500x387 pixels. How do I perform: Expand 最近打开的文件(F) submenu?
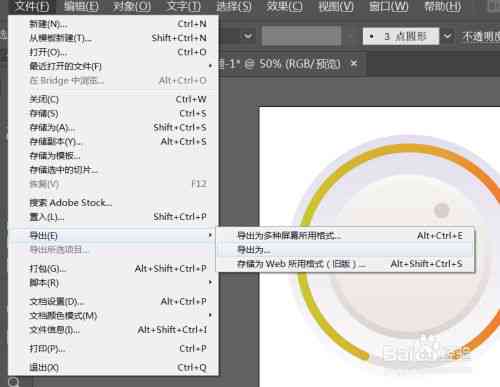point(113,66)
